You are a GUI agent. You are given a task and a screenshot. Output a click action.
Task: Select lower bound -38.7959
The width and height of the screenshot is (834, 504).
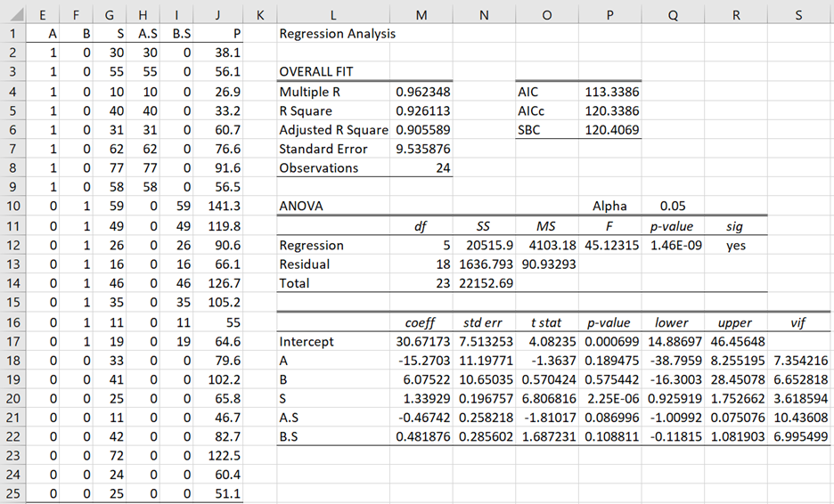pos(673,361)
